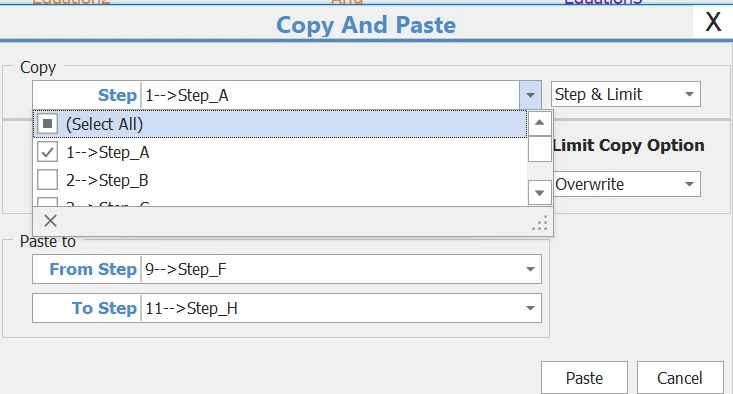Toggle the (Select All) checkbox
This screenshot has width=733, height=394.
click(47, 124)
